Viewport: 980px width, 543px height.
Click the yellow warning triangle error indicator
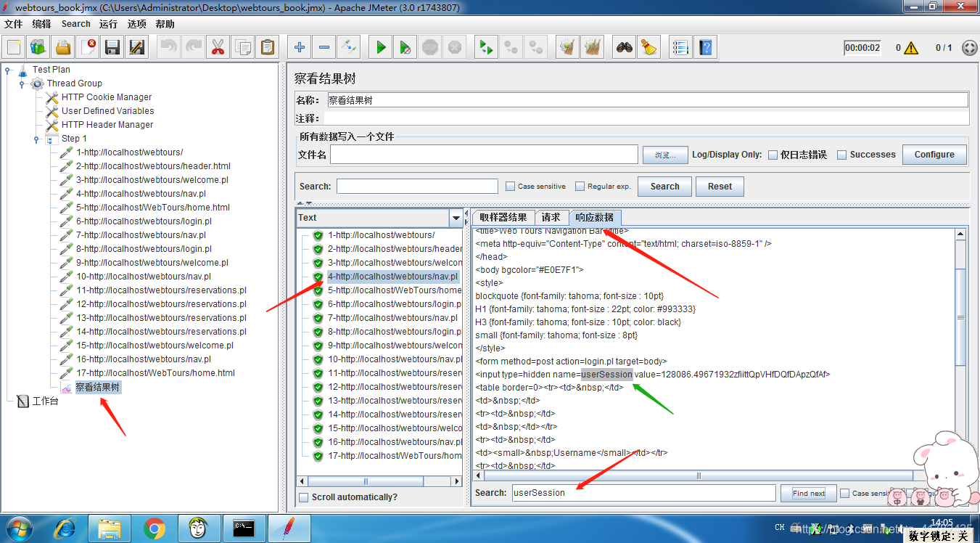(x=911, y=48)
